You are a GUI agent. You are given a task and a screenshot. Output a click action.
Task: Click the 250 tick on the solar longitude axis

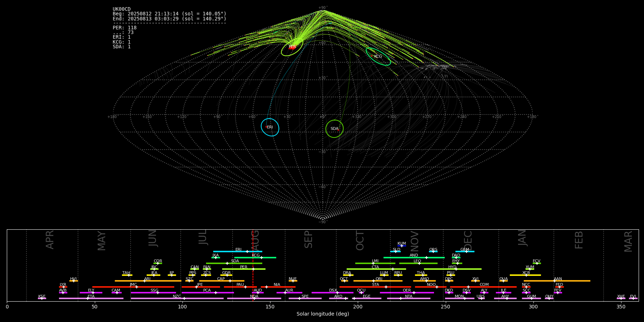[x=445, y=307]
